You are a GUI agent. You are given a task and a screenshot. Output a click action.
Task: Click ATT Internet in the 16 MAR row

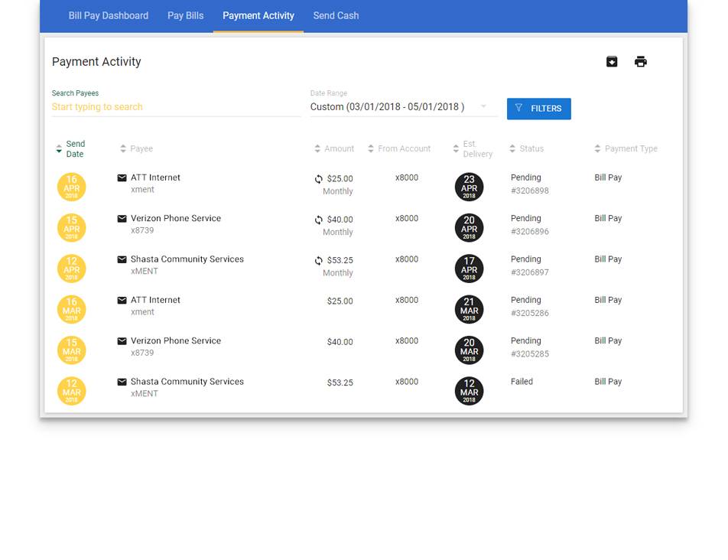pos(155,300)
